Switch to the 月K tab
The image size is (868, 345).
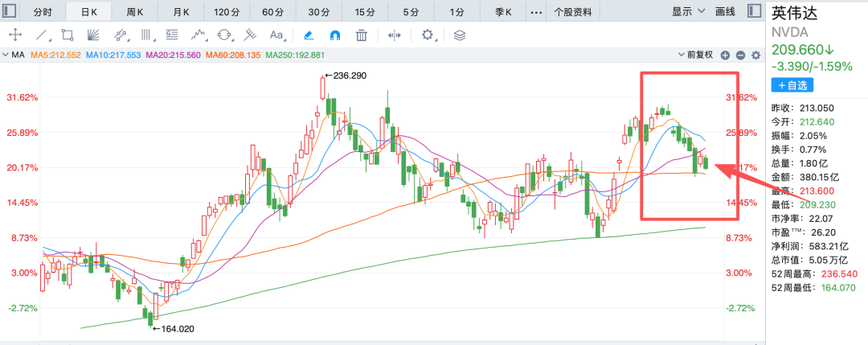coord(181,11)
